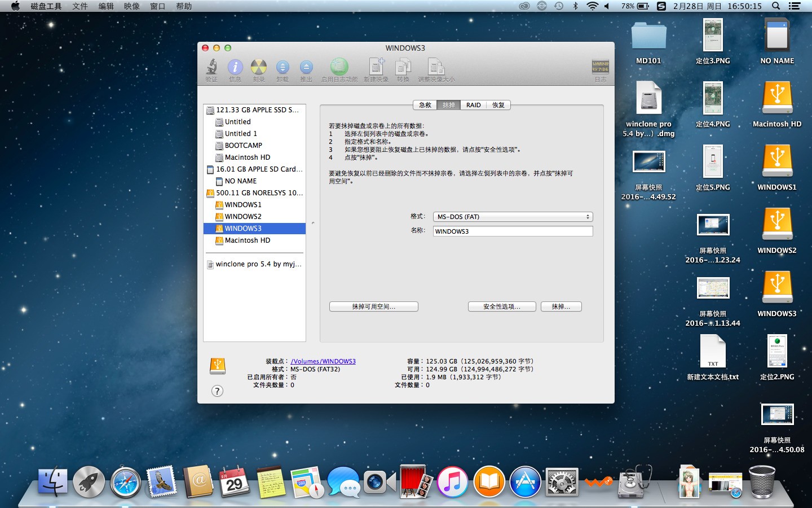This screenshot has height=508, width=812.
Task: Select the winclone pro 5.4 disk image
Action: pos(255,264)
